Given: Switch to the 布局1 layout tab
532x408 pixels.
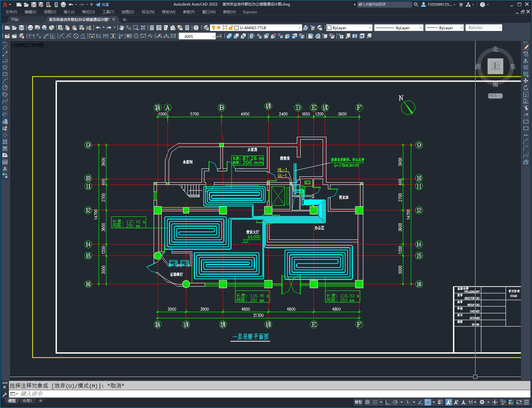Looking at the screenshot, I should pyautogui.click(x=27, y=401).
